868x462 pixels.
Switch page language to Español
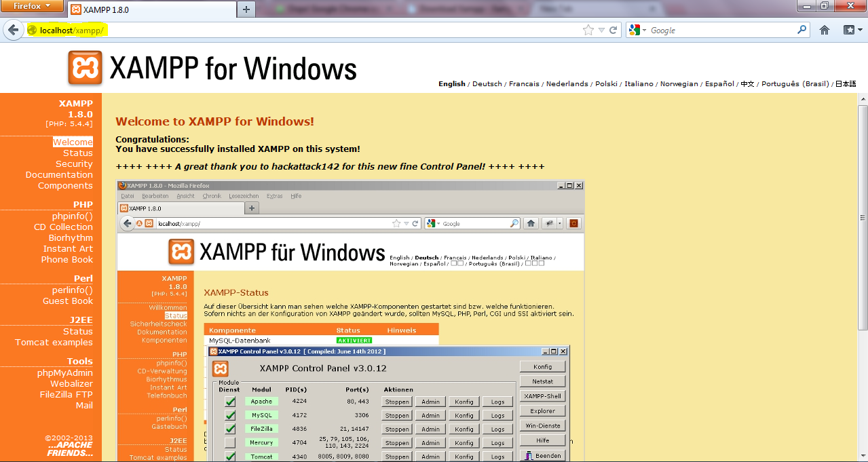point(719,84)
